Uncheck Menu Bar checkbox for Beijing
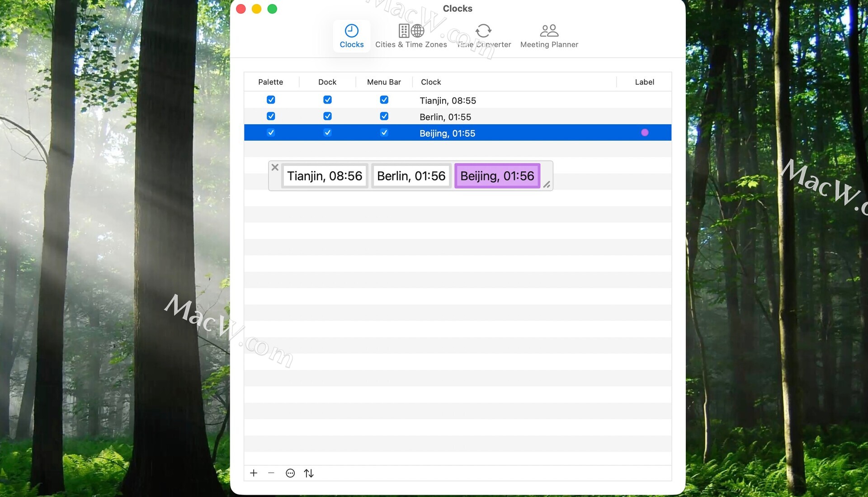This screenshot has width=868, height=497. 384,133
